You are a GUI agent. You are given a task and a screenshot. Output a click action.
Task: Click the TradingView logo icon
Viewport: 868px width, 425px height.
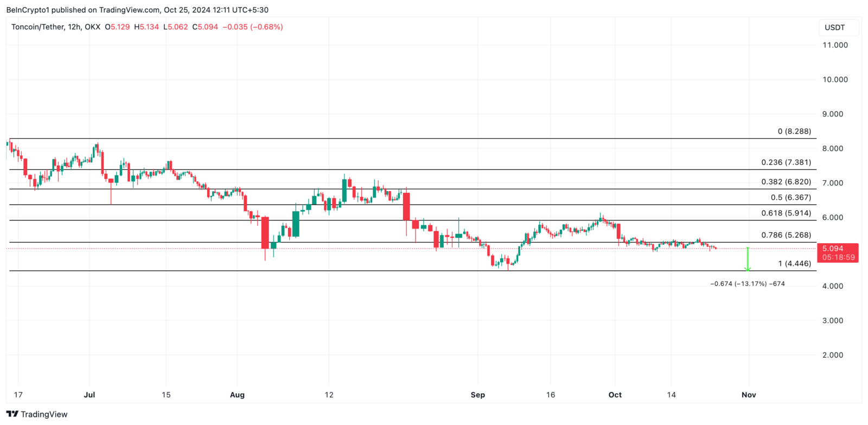tap(12, 414)
